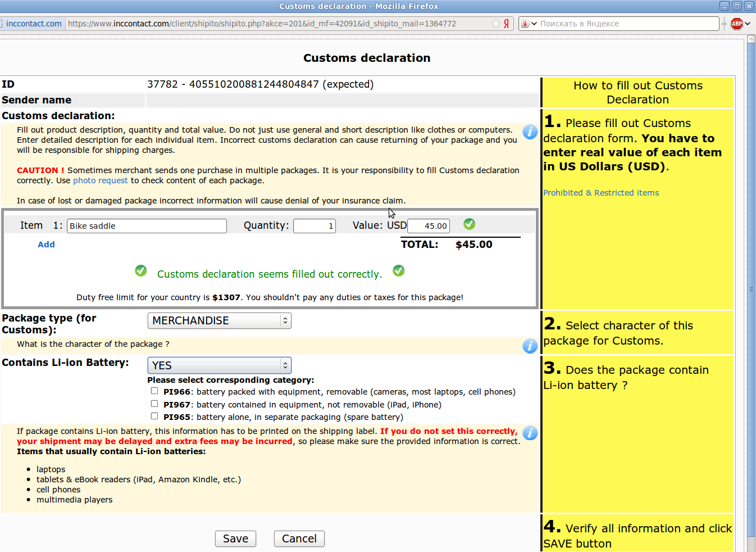The width and height of the screenshot is (756, 552).
Task: Click the Yandex search engine icon
Action: (x=525, y=24)
